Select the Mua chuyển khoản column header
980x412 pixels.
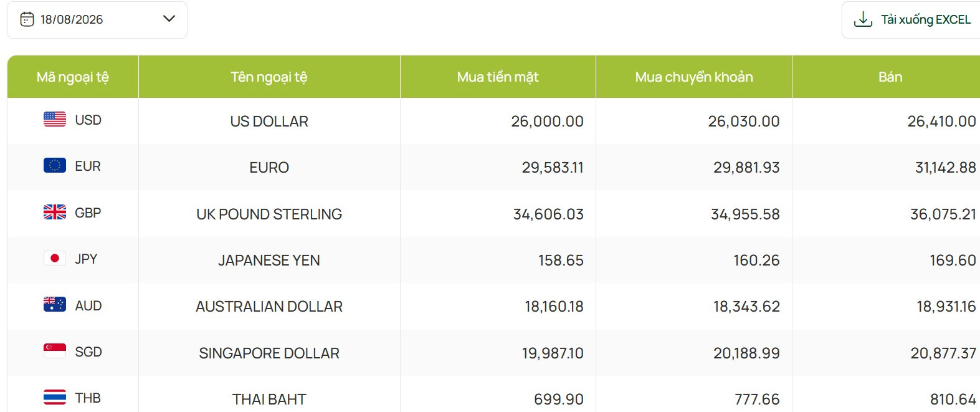tap(694, 77)
